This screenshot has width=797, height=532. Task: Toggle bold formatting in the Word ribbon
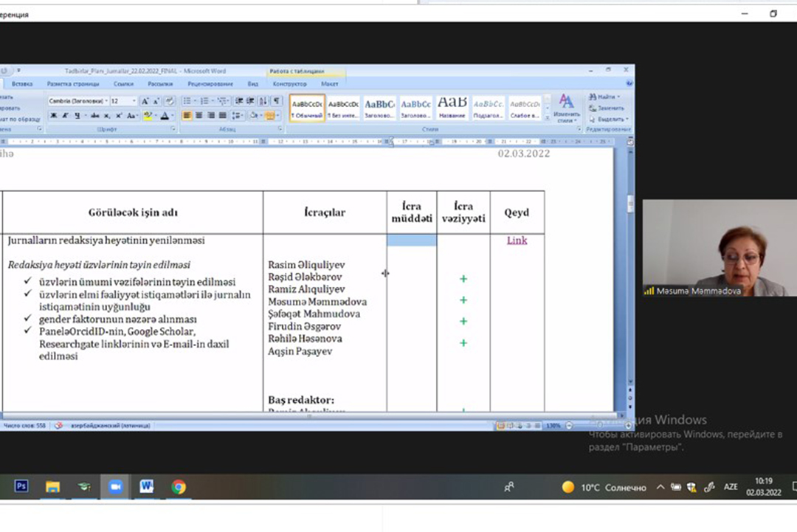53,116
